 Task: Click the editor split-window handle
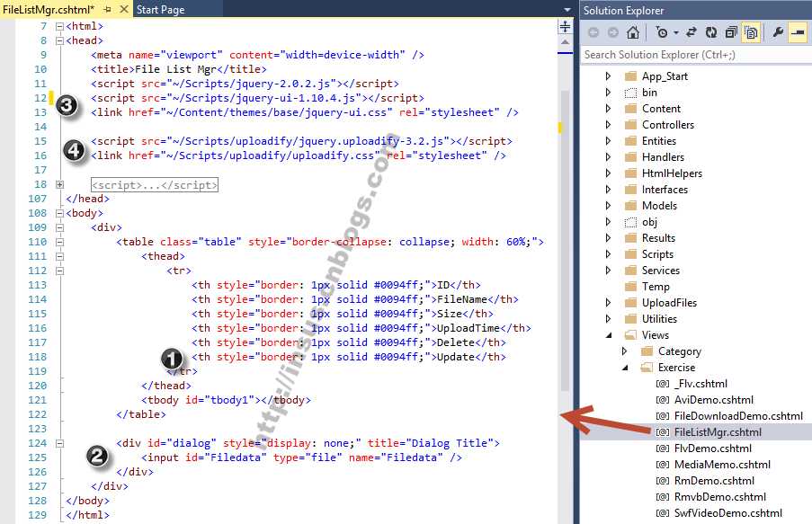[x=565, y=26]
